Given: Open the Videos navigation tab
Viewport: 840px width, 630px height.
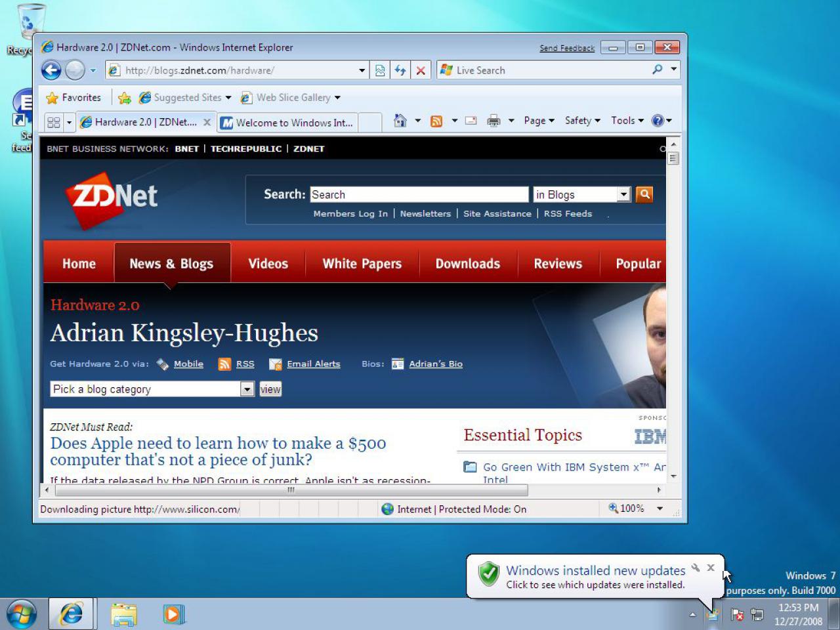Looking at the screenshot, I should (x=268, y=264).
